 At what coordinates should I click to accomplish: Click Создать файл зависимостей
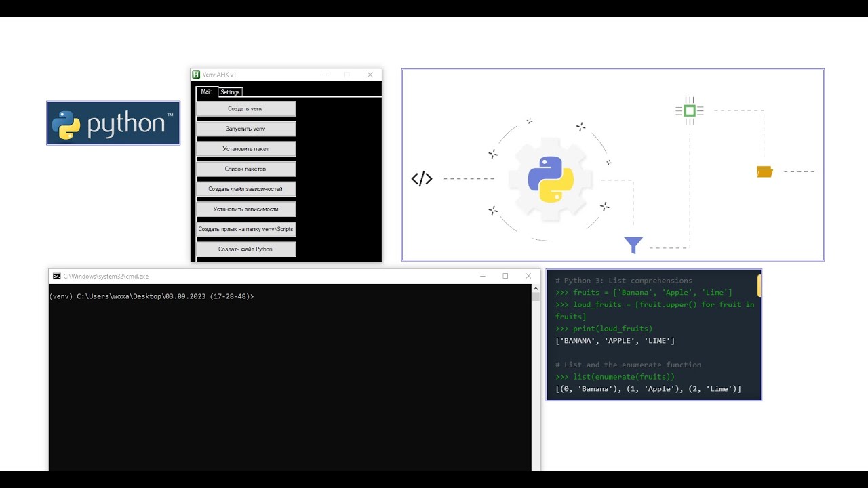pos(245,189)
